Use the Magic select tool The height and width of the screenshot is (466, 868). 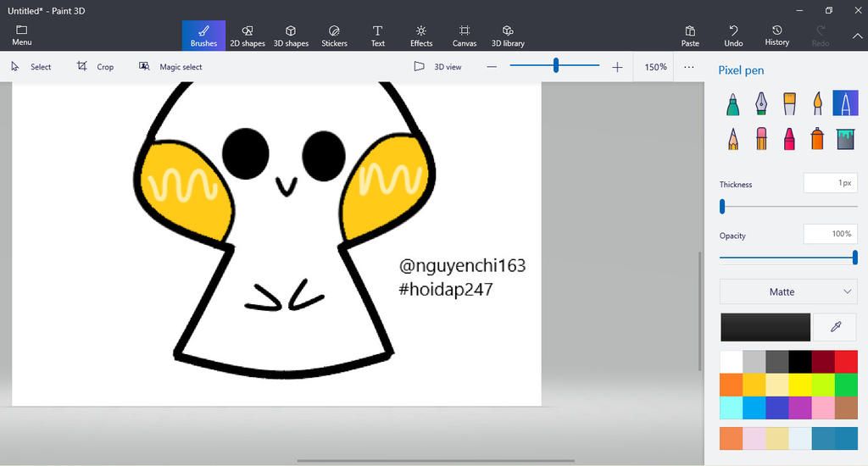(x=170, y=67)
